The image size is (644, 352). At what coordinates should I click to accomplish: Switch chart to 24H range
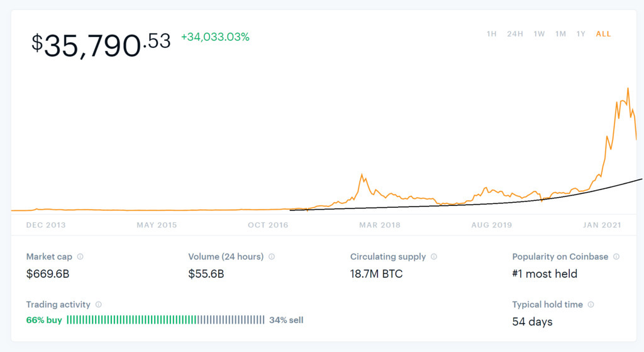[515, 34]
